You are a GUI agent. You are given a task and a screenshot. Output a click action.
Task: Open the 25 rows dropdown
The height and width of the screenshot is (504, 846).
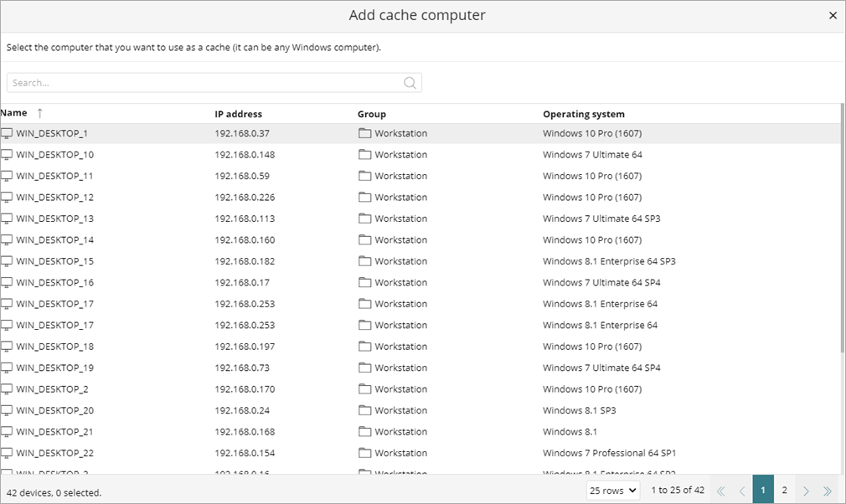(x=612, y=490)
